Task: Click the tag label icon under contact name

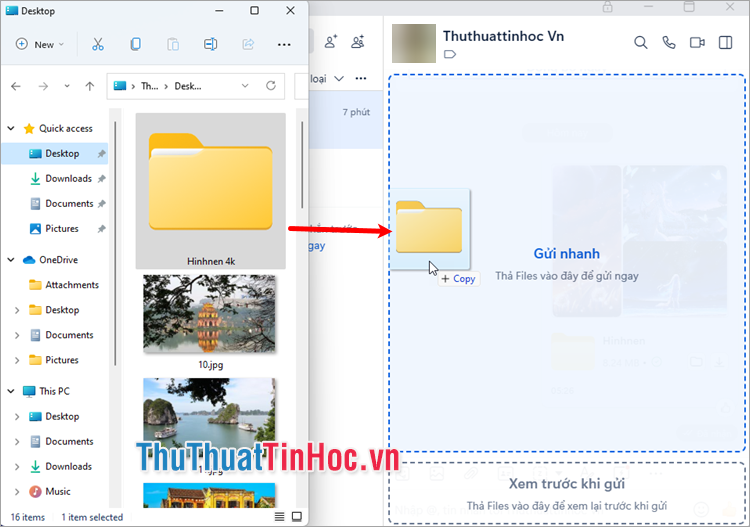Action: (450, 54)
